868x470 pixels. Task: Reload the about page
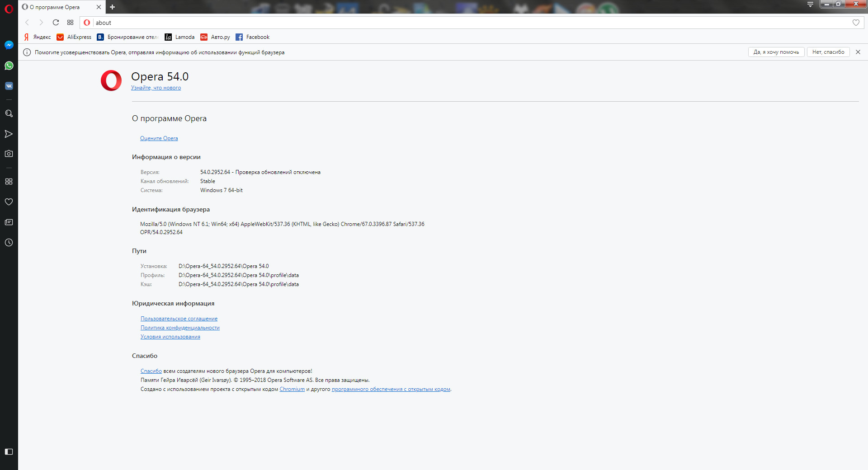(56, 23)
